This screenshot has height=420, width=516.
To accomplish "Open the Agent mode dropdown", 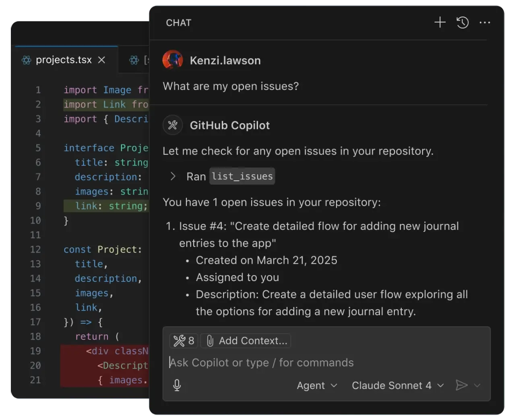I will click(317, 385).
